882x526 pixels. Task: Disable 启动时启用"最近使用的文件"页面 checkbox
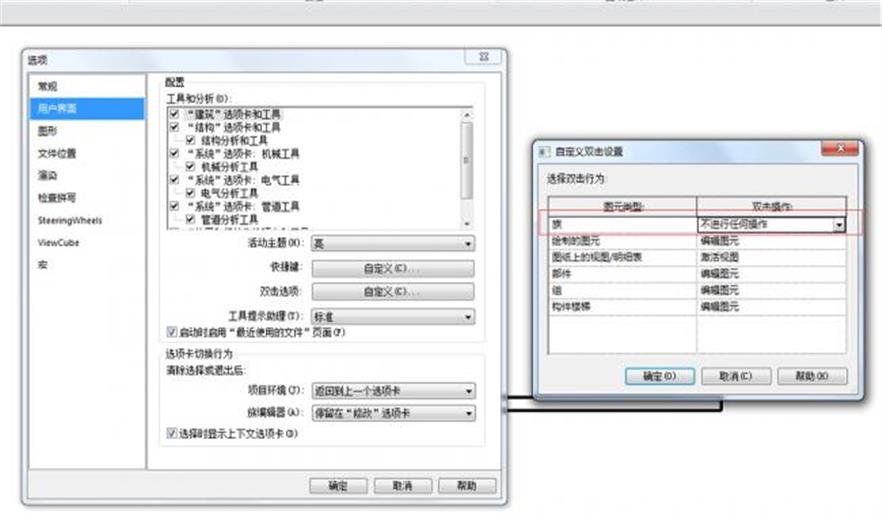pos(171,331)
